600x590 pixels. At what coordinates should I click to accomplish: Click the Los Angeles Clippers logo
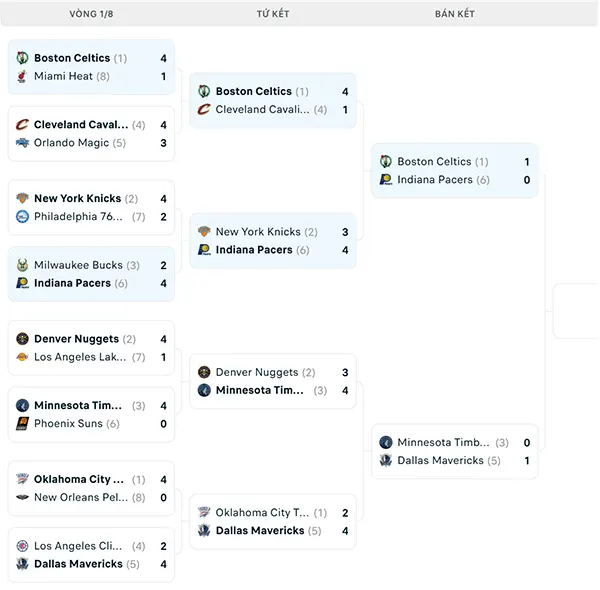click(x=22, y=546)
